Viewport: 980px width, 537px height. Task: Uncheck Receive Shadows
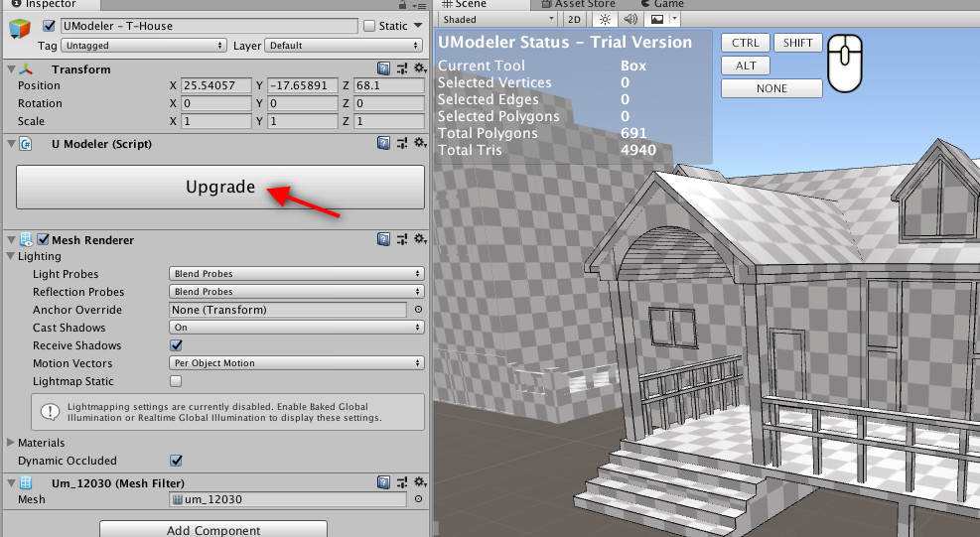177,345
